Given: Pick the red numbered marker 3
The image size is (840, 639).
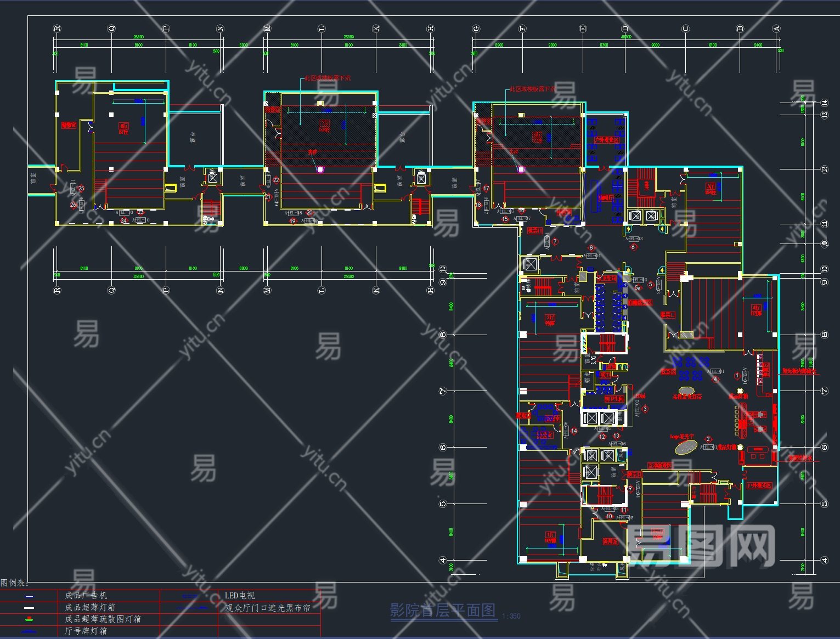Looking at the screenshot, I should [x=645, y=409].
